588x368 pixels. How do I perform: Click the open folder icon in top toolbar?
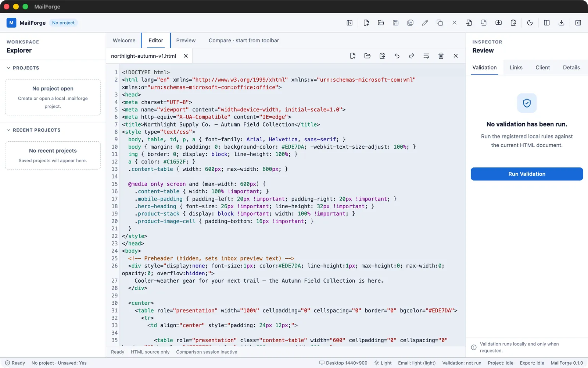381,23
